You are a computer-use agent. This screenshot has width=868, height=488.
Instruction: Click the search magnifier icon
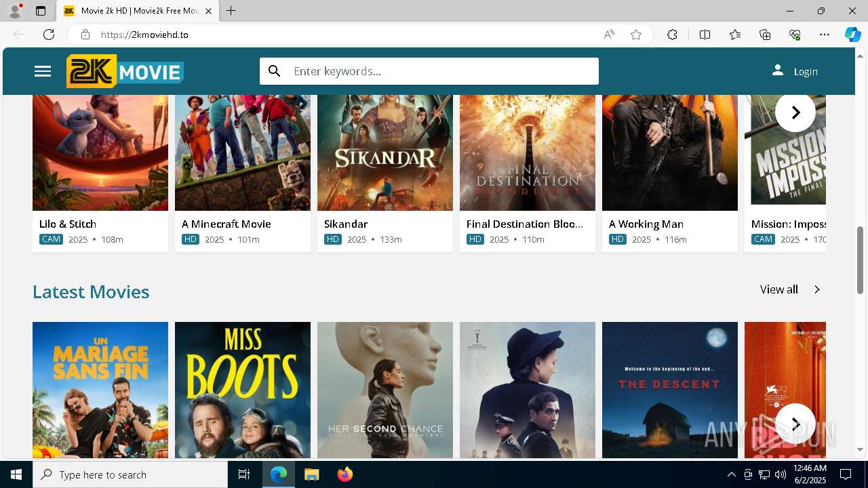click(x=274, y=71)
